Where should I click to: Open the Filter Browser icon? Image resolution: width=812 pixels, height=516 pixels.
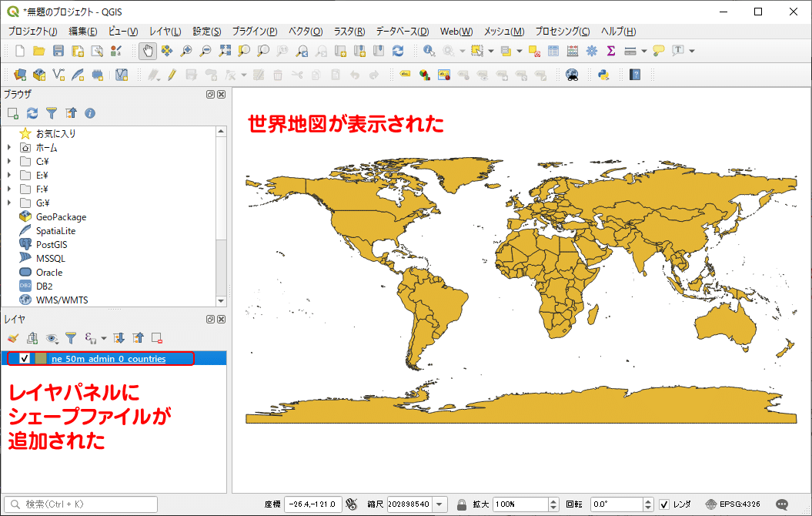click(x=51, y=113)
